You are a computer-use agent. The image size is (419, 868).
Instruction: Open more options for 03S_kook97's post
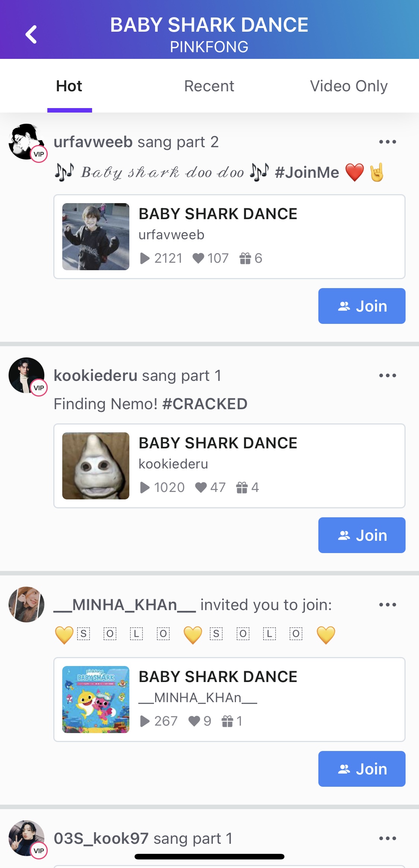(x=387, y=838)
